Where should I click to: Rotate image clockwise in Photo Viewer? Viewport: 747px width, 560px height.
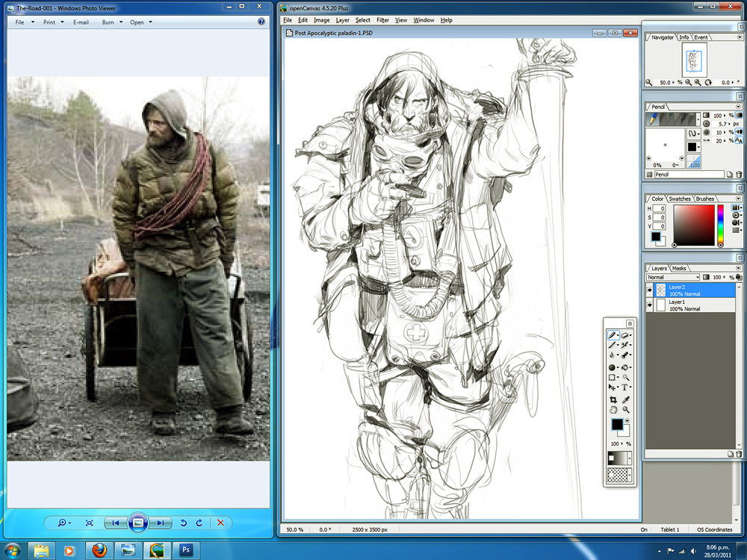pyautogui.click(x=199, y=523)
